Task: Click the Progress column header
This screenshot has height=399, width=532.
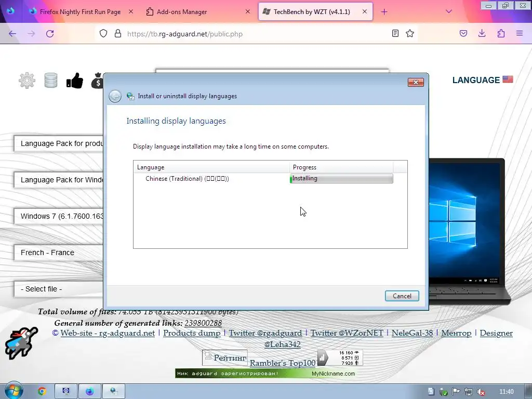Action: pyautogui.click(x=341, y=167)
